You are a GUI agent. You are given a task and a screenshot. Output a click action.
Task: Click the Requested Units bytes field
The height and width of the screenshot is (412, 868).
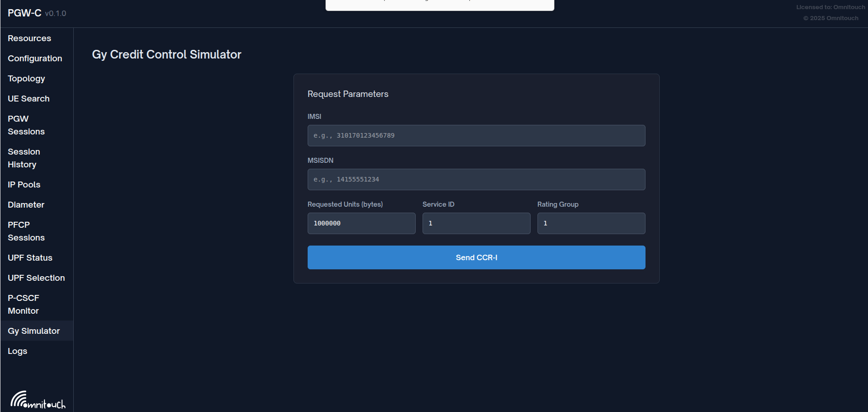tap(361, 224)
